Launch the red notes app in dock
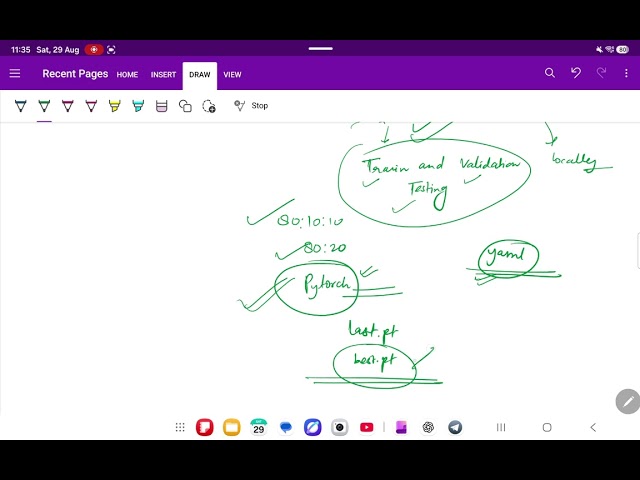This screenshot has width=640, height=480. point(204,427)
